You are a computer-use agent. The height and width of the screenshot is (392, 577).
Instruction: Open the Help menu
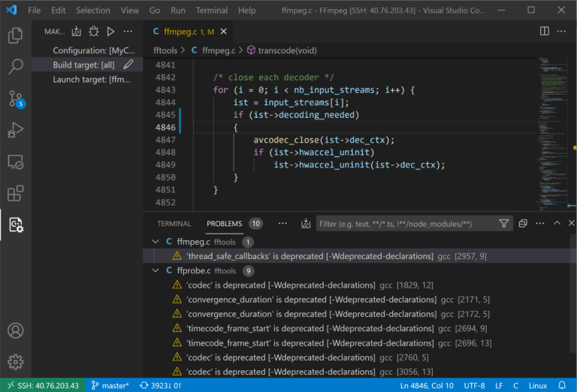coord(246,11)
